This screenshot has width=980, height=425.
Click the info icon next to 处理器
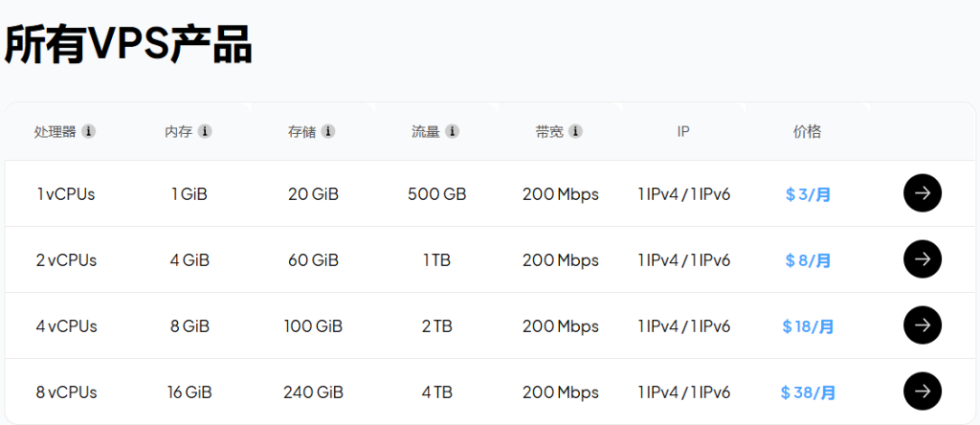[x=89, y=132]
